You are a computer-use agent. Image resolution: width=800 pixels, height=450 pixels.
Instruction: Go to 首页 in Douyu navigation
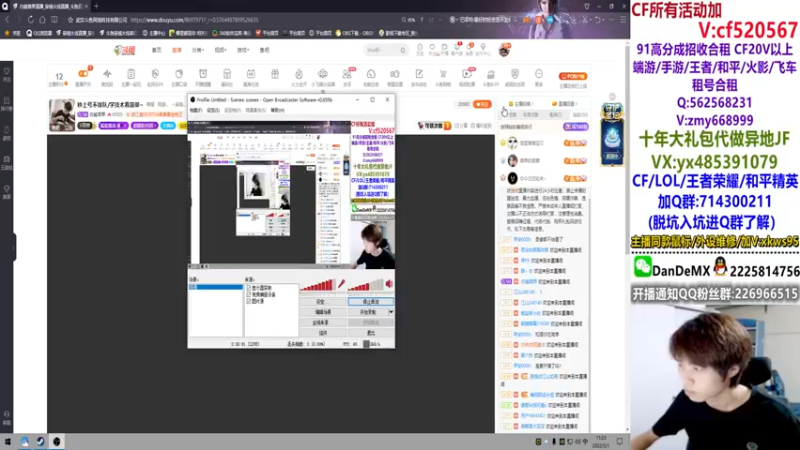[157, 50]
